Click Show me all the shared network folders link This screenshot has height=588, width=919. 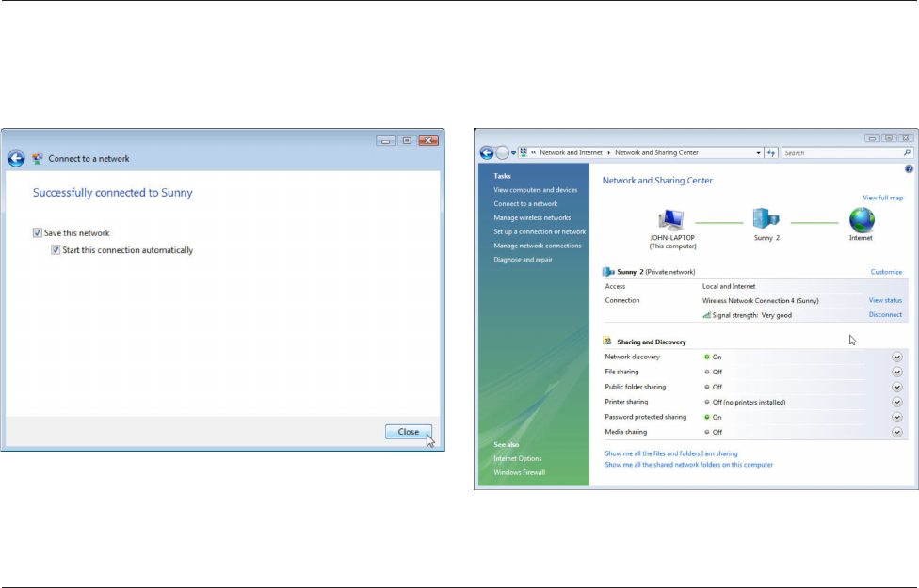[688, 465]
